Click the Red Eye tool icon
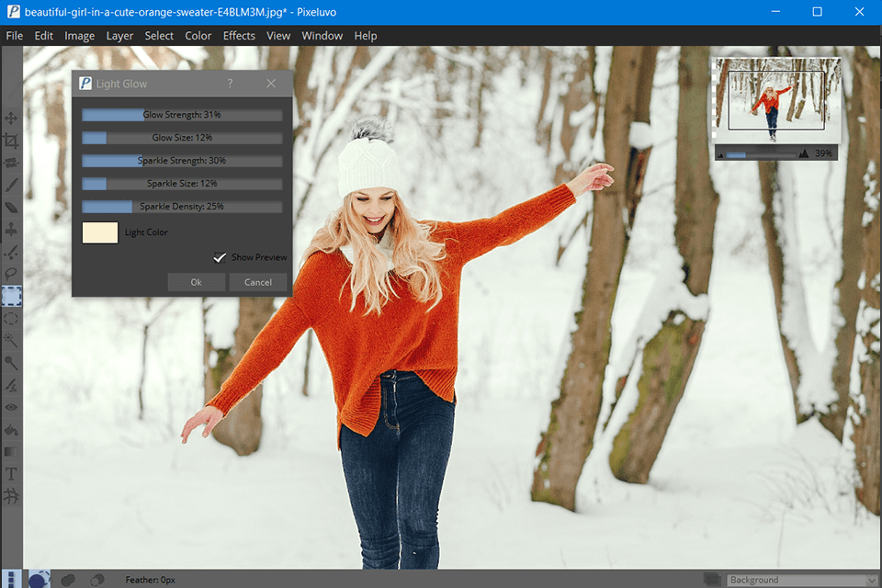 pos(11,407)
